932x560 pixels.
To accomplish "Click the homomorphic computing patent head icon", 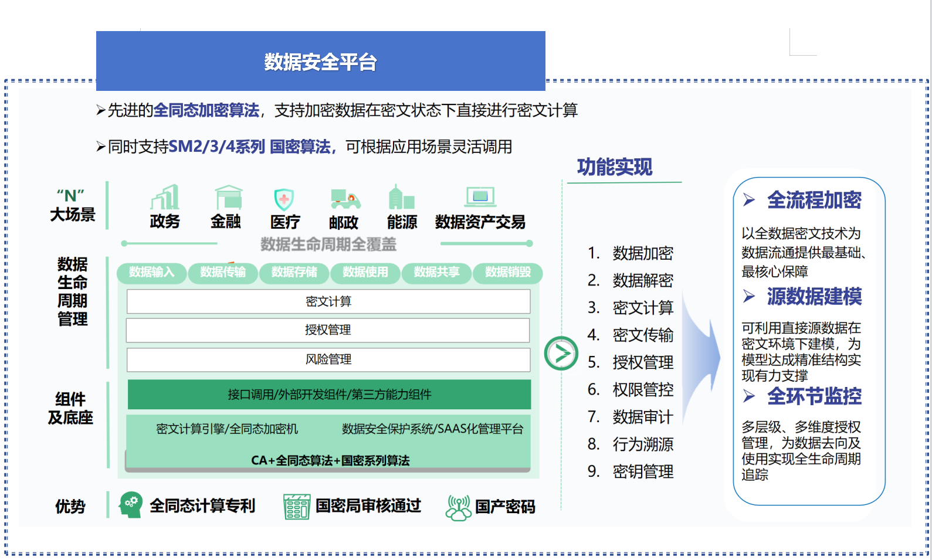I will point(131,505).
